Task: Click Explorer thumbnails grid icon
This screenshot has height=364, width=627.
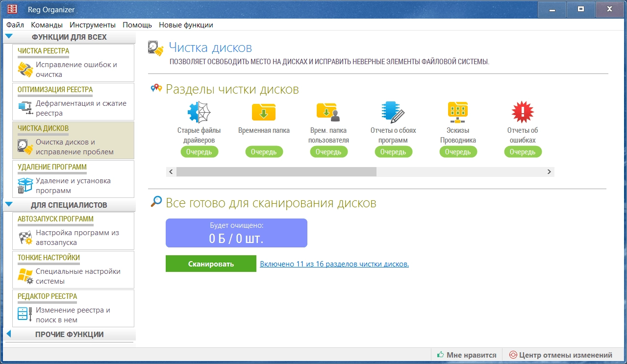Action: (458, 112)
